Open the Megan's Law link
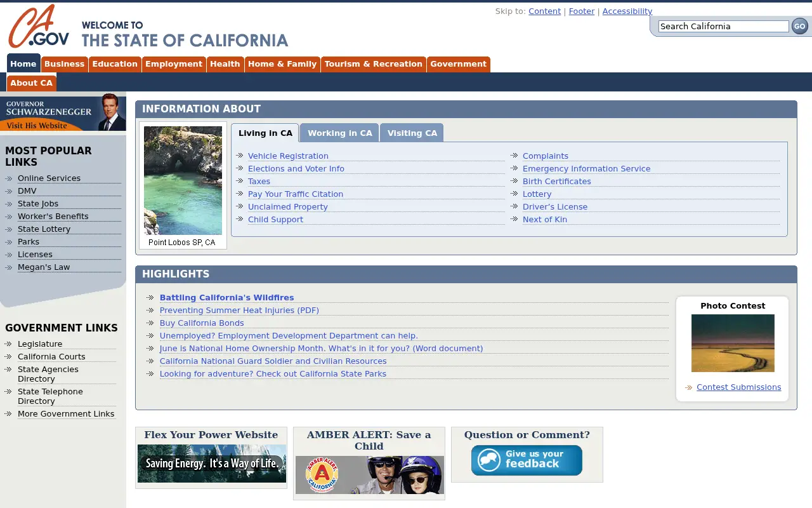The image size is (812, 508). click(44, 267)
